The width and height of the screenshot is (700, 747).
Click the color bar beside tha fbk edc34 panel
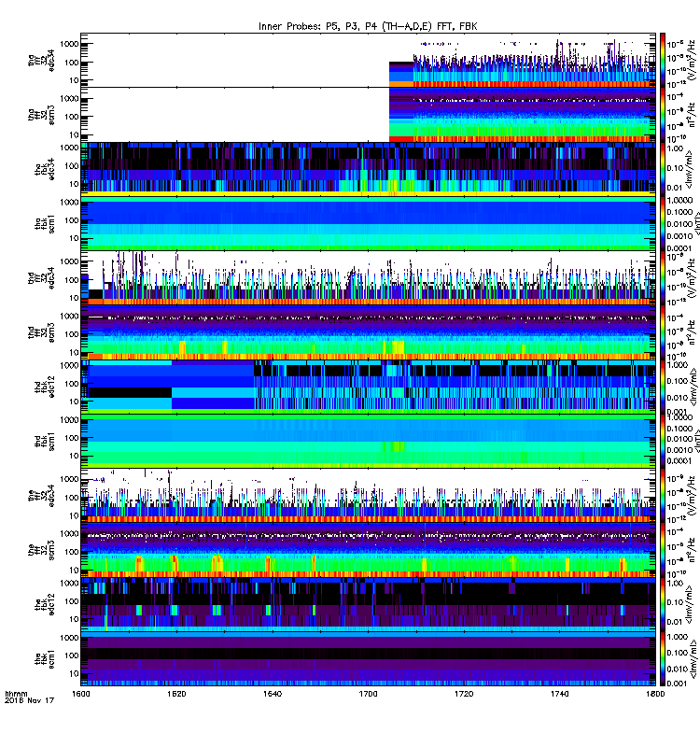663,169
